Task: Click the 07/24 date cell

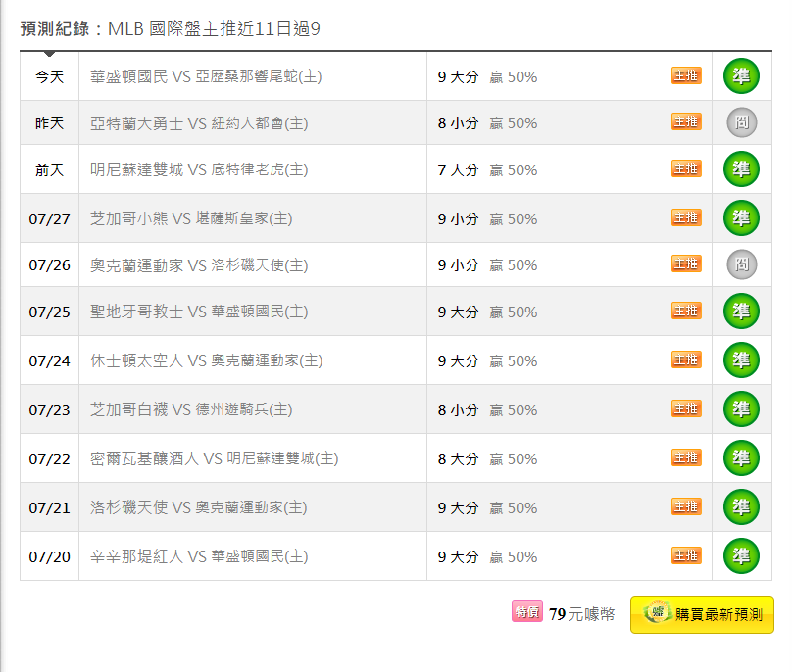Action: (49, 360)
